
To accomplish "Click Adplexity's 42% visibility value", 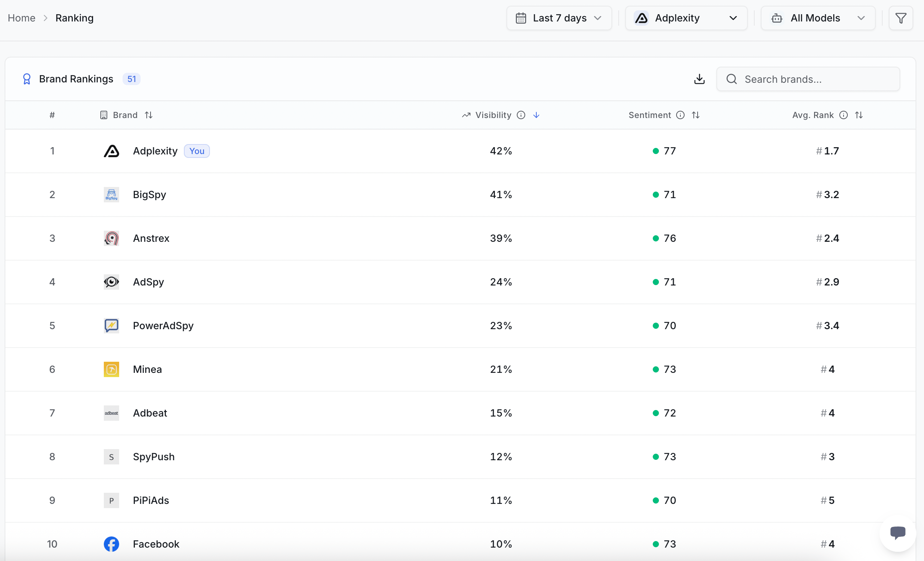I will point(501,151).
